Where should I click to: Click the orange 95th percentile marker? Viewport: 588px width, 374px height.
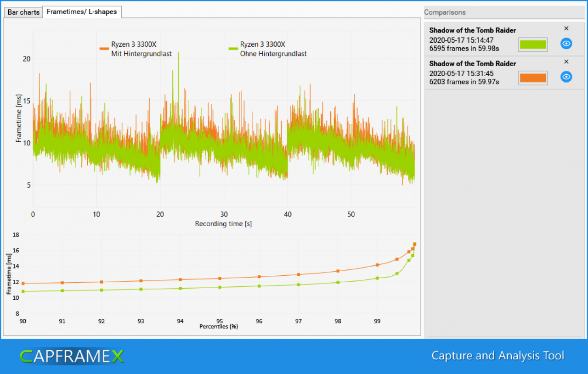[x=220, y=279]
